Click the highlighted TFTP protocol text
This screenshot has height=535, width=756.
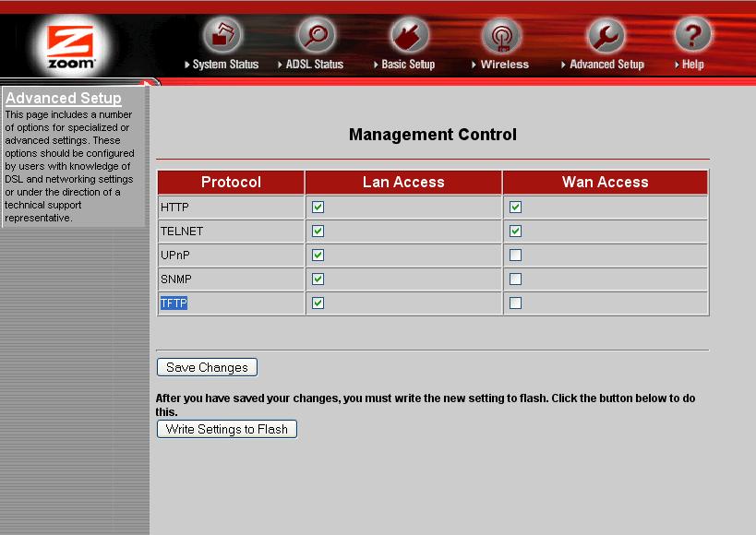point(174,303)
